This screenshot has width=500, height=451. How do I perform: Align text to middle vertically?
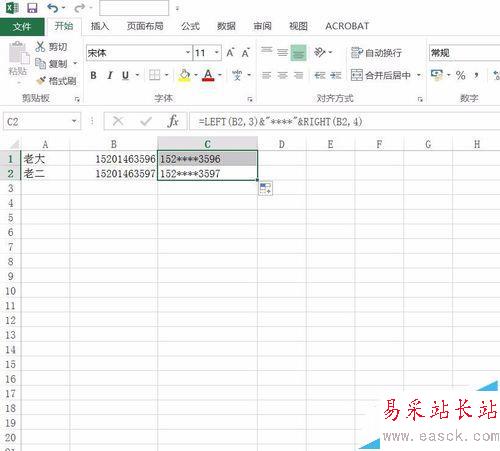point(282,52)
